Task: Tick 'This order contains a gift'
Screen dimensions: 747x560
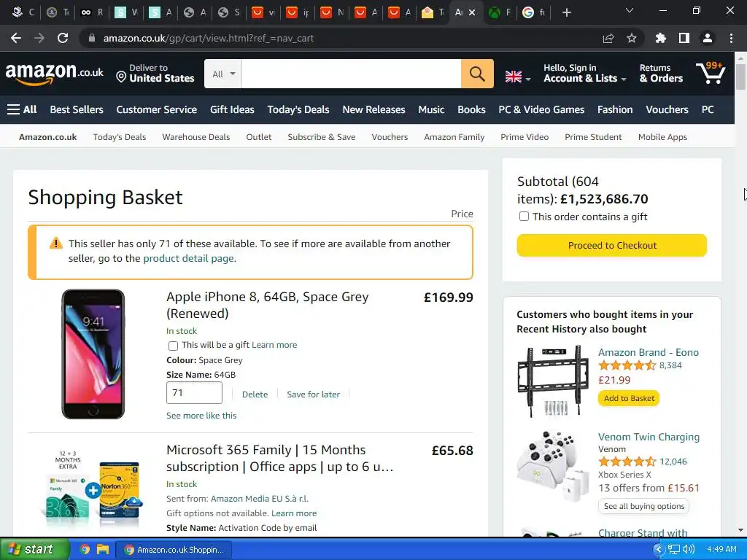Action: [x=524, y=217]
